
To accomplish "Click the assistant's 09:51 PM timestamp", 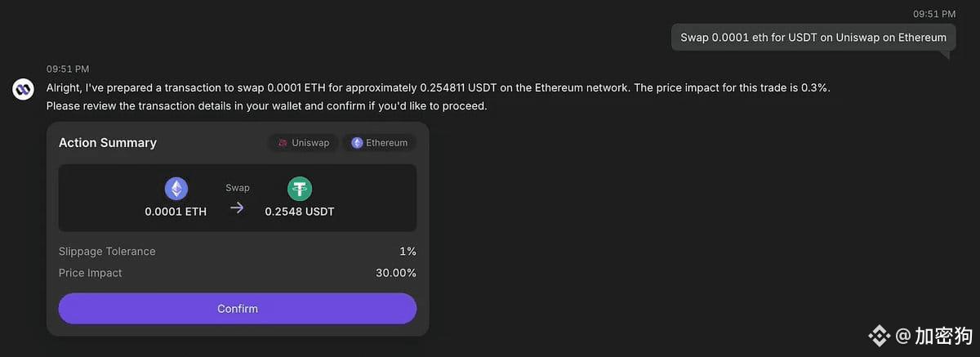I will [x=68, y=69].
